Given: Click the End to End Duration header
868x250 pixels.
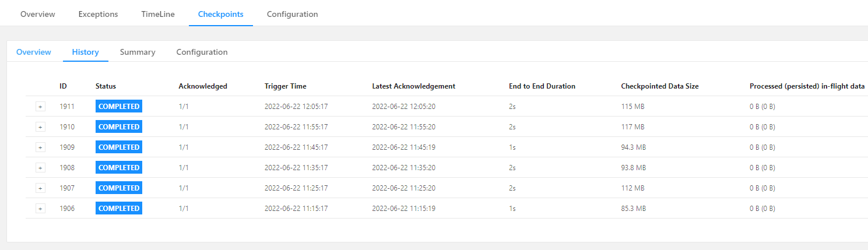Looking at the screenshot, I should pos(542,86).
